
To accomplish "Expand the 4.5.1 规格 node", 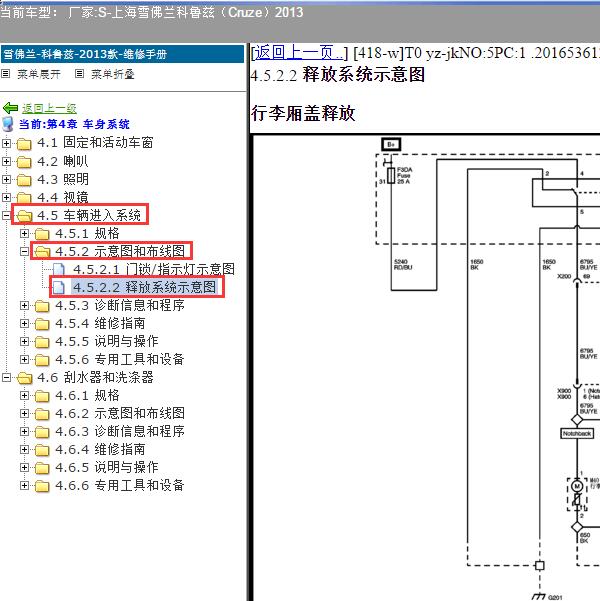I will (x=24, y=233).
